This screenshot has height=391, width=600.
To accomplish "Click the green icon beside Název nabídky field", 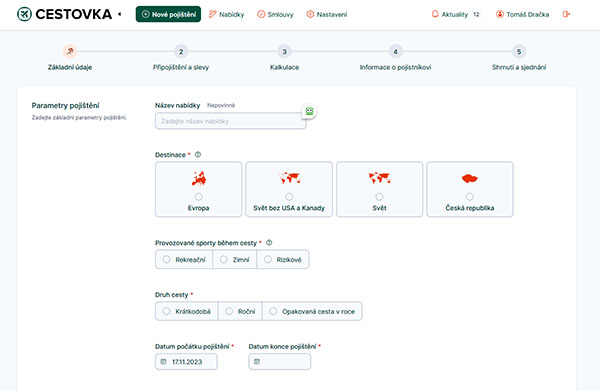I will 309,111.
